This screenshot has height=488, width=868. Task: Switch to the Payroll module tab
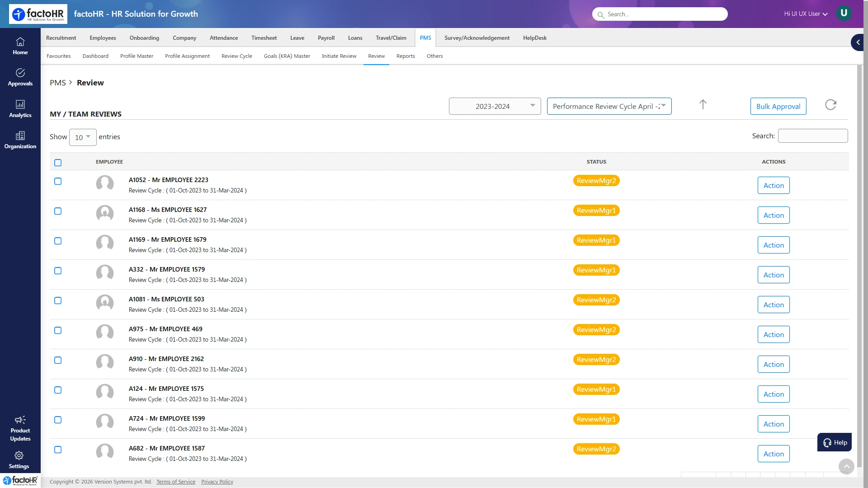326,38
